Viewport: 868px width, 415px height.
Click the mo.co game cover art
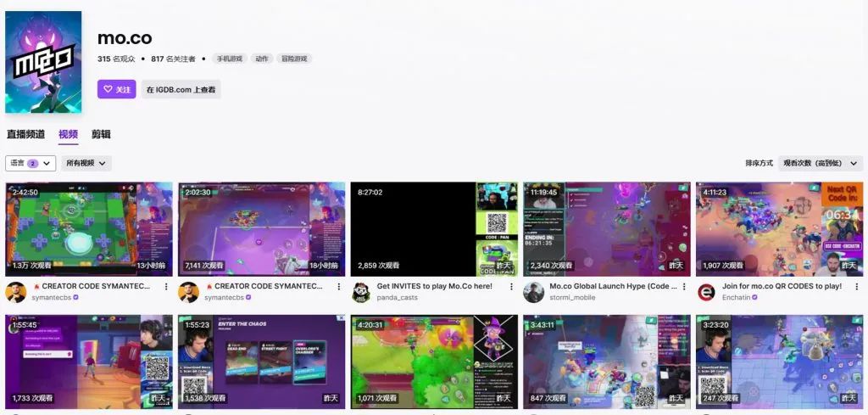click(x=43, y=62)
